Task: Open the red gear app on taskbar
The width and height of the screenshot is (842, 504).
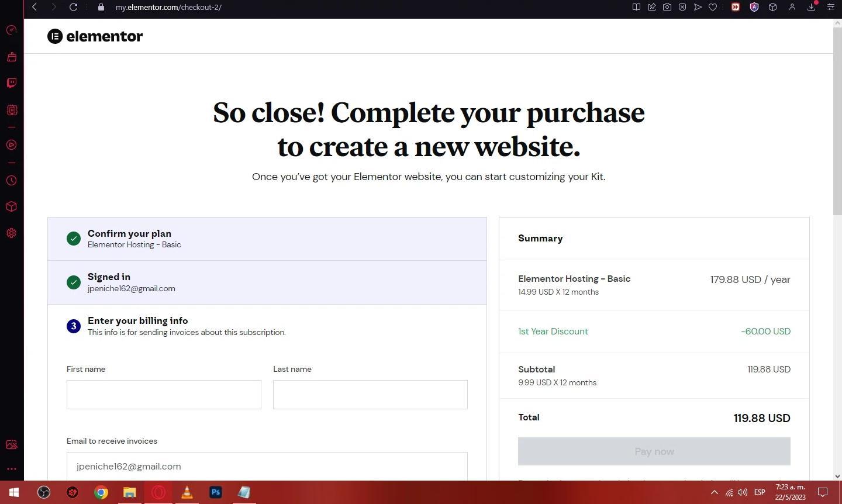Action: pos(73,492)
